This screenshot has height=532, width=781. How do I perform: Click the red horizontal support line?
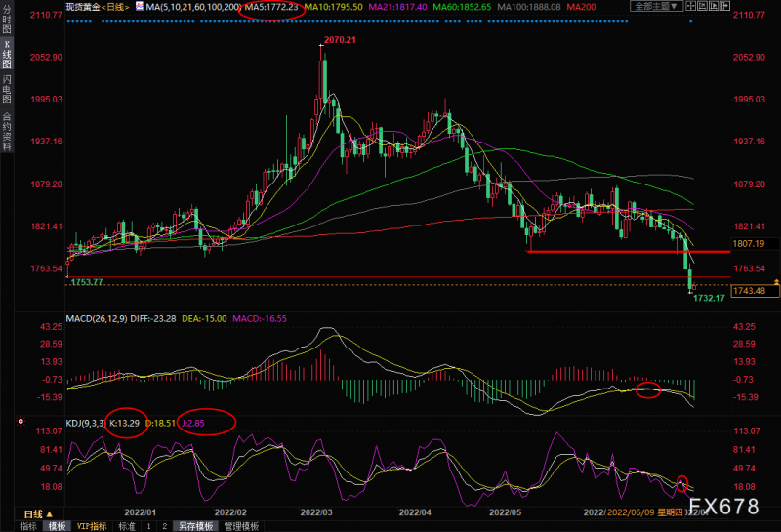pyautogui.click(x=625, y=252)
